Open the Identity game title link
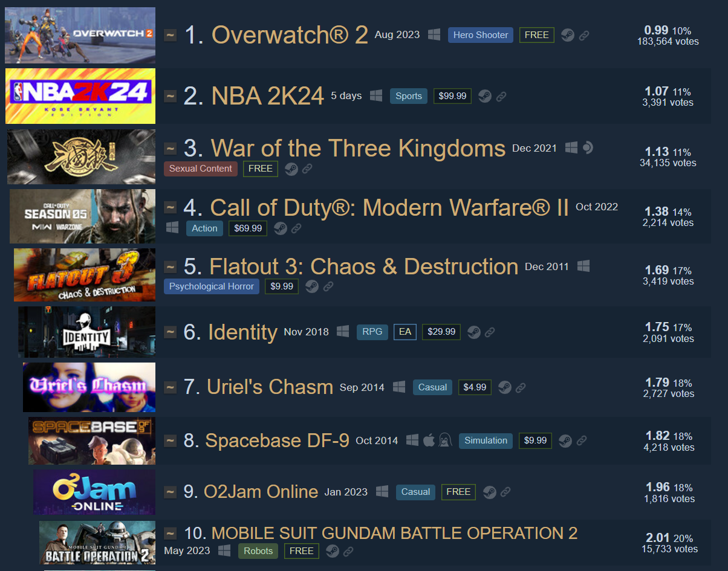728x571 pixels. click(x=242, y=332)
